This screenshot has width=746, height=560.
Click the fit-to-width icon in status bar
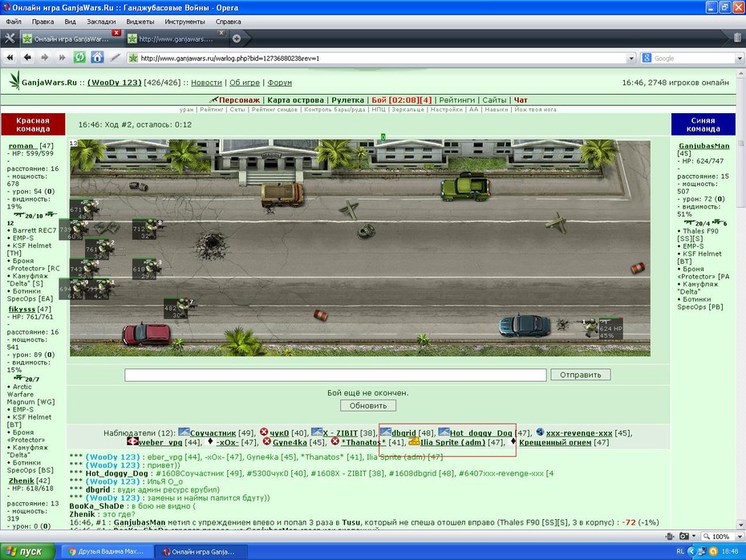[x=670, y=536]
